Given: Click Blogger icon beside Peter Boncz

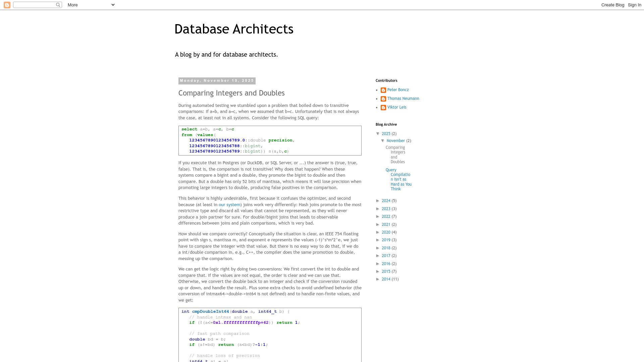Looking at the screenshot, I should coord(383,90).
